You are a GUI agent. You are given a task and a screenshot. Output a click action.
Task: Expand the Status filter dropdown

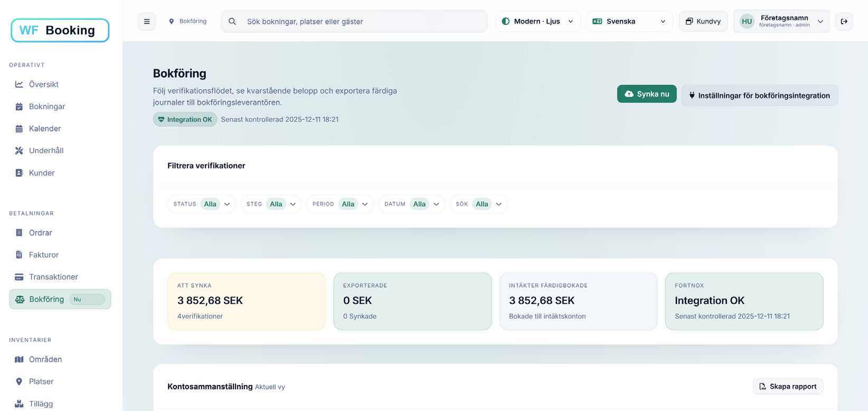coord(202,204)
